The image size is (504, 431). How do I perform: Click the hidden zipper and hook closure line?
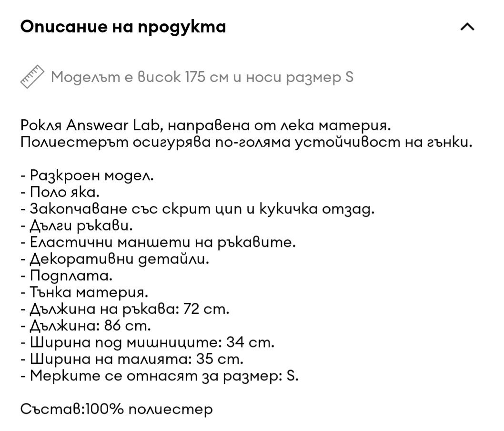197,209
